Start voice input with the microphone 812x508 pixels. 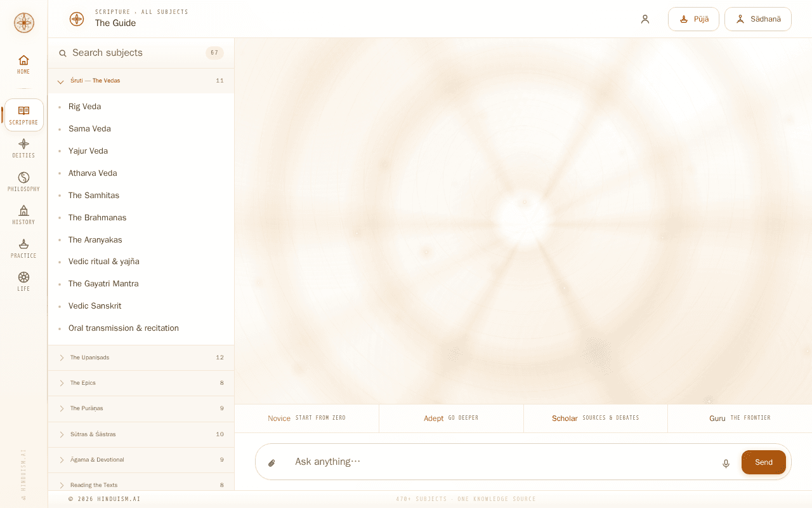[726, 464]
